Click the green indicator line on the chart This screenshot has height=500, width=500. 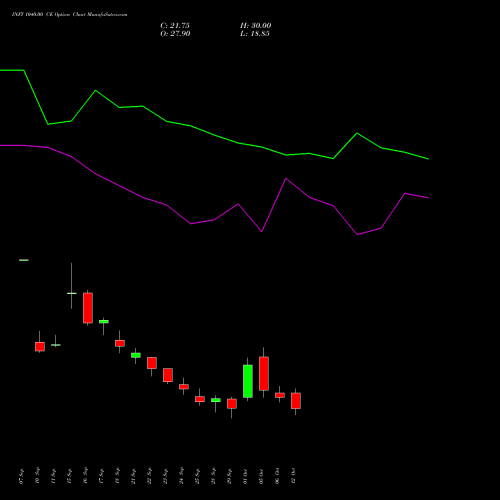214,135
